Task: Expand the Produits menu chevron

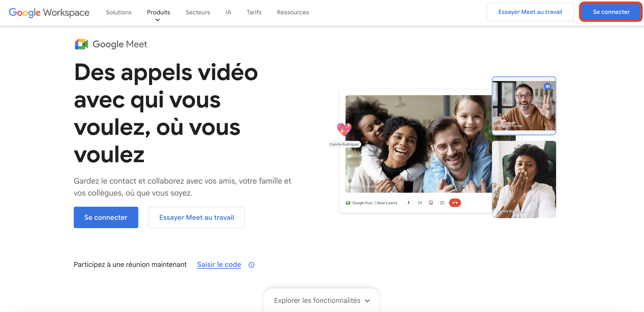Action: coord(158,20)
